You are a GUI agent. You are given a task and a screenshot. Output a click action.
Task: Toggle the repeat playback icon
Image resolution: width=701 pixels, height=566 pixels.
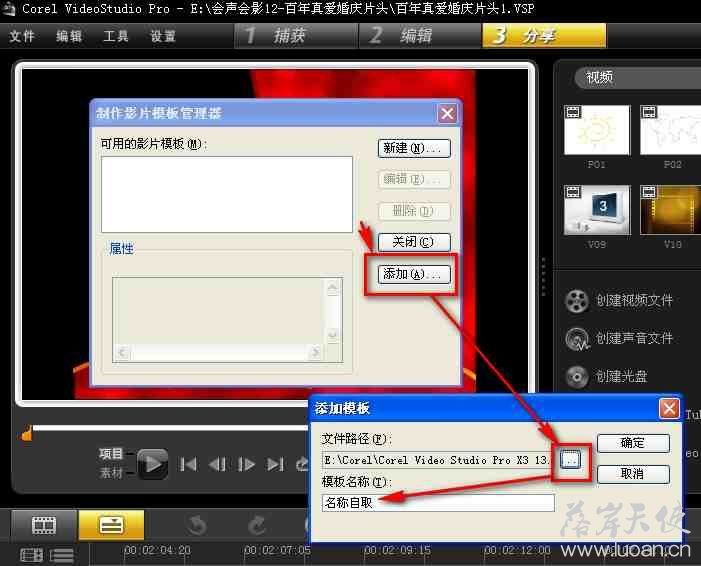click(302, 465)
